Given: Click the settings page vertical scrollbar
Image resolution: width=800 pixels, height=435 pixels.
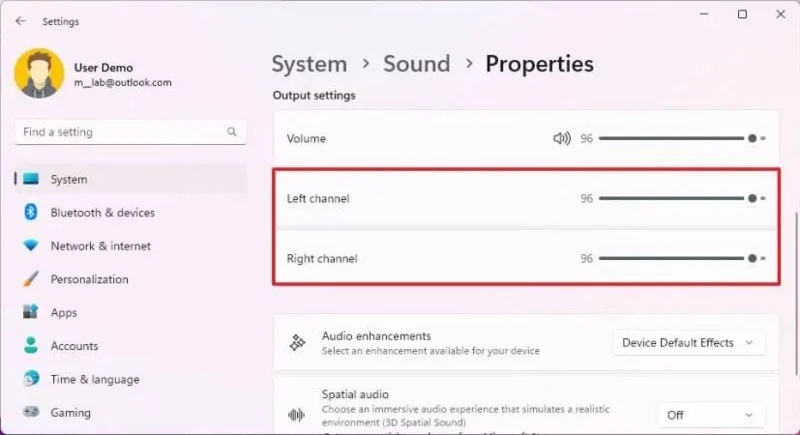Looking at the screenshot, I should point(795,294).
